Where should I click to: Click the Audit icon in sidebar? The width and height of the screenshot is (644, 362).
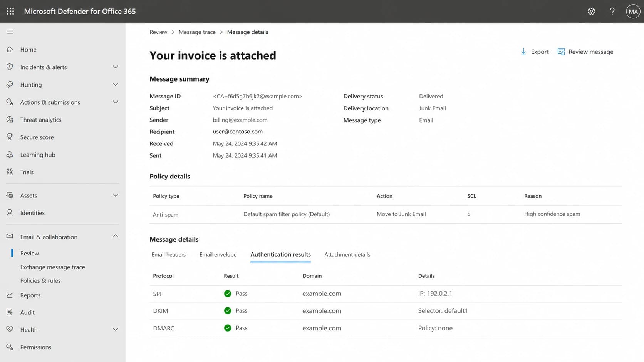10,312
